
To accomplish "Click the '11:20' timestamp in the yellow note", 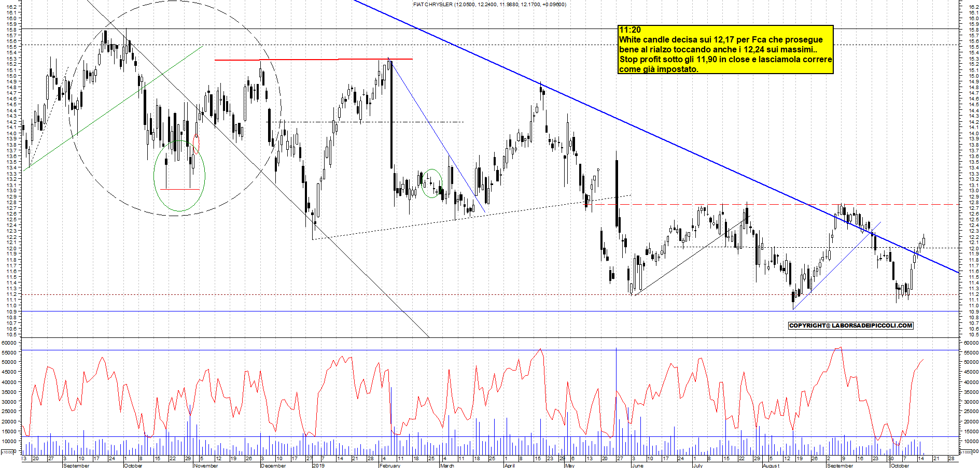I will [x=630, y=30].
